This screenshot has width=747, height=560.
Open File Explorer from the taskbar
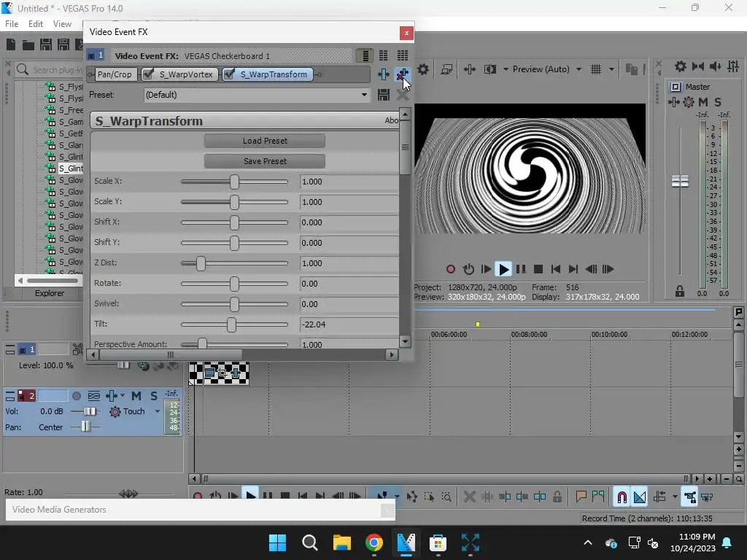341,542
